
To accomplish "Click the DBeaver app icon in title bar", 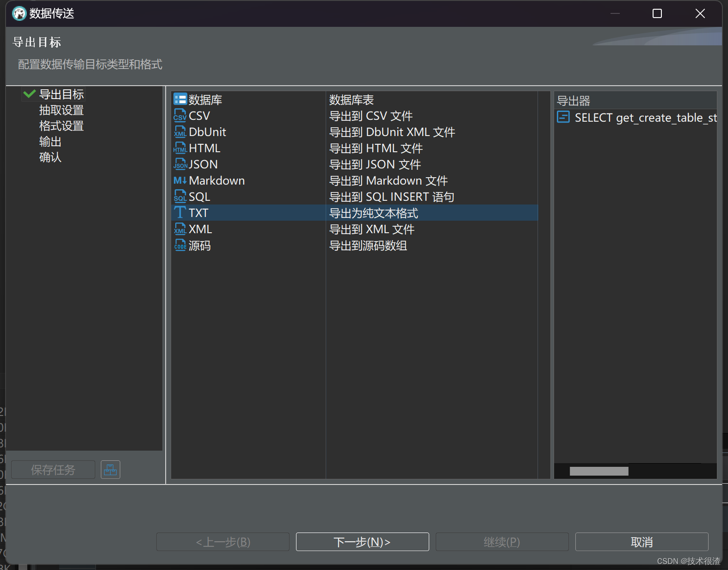I will [19, 13].
